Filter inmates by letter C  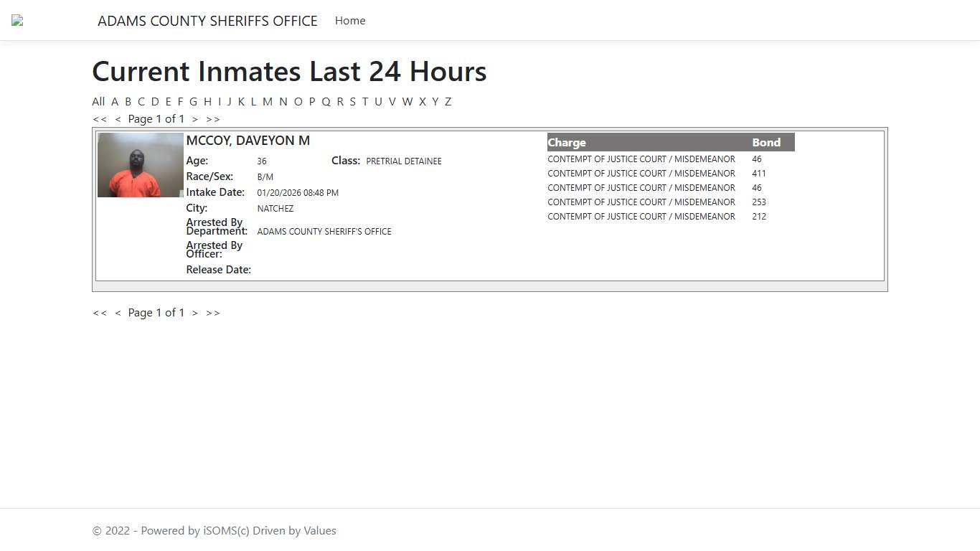tap(141, 101)
